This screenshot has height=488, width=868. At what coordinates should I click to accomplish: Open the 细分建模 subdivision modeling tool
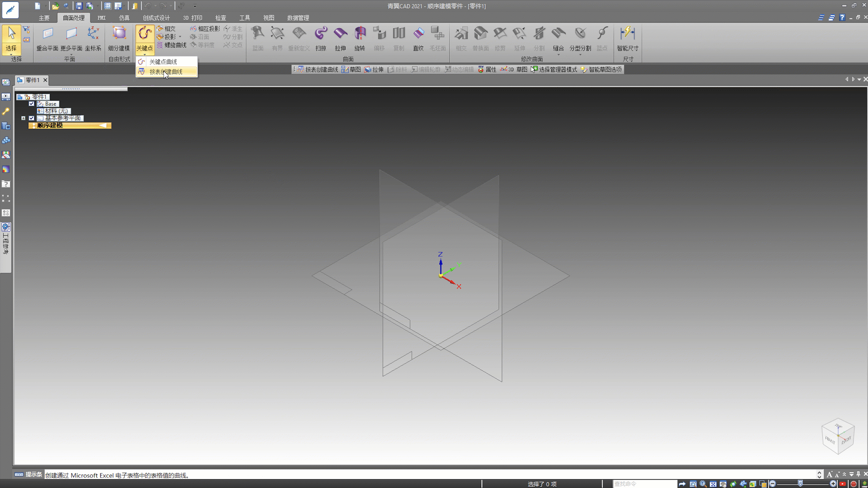119,39
